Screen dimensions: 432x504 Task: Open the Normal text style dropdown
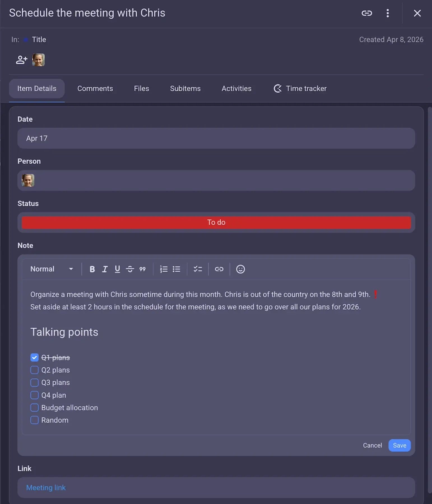(52, 269)
